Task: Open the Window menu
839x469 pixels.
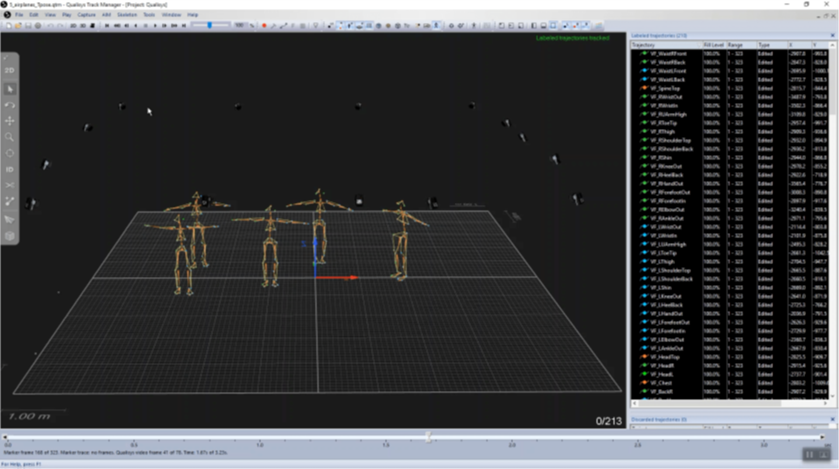Action: point(171,15)
